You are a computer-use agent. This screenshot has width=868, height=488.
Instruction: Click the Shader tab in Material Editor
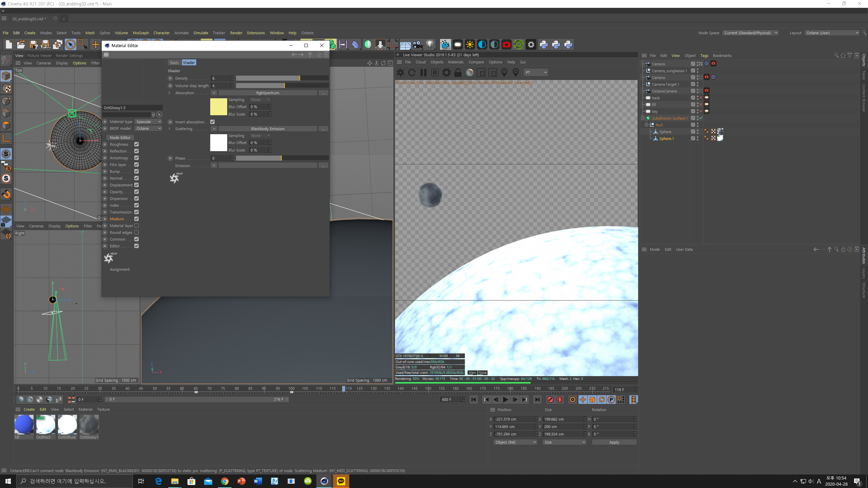(x=189, y=62)
